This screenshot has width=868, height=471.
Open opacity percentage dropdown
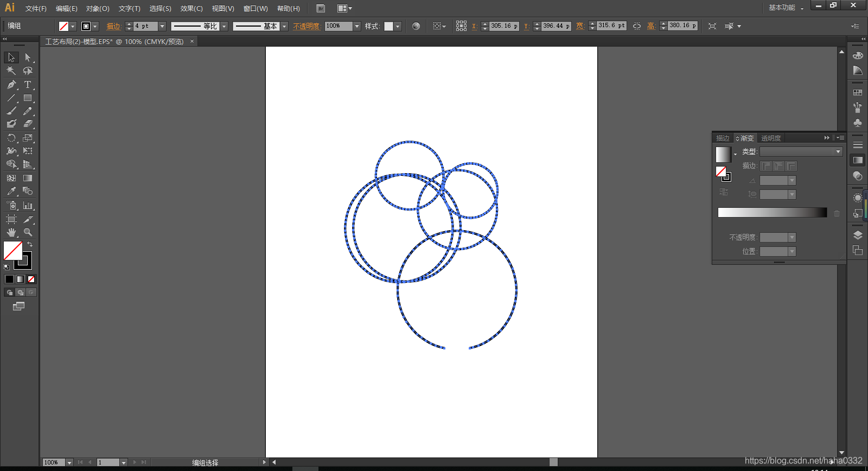pyautogui.click(x=357, y=26)
